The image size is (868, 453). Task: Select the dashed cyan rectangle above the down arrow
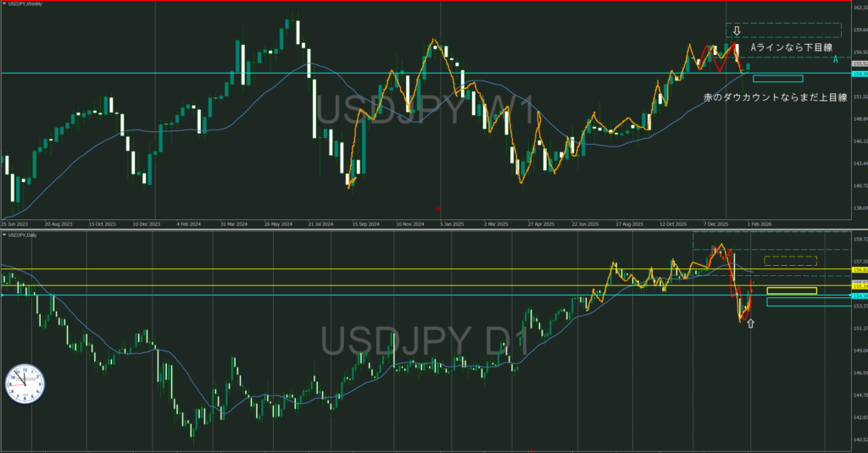(x=783, y=30)
